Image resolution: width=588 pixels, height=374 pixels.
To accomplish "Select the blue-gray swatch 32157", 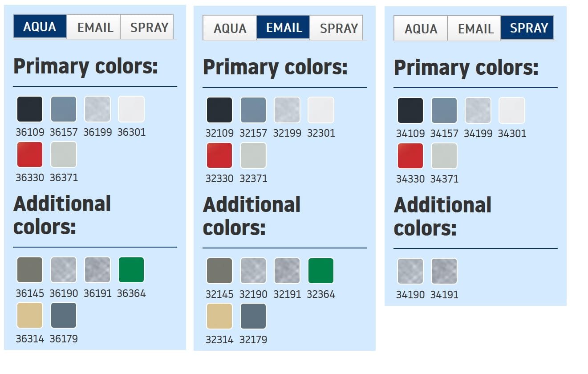I will pyautogui.click(x=253, y=110).
